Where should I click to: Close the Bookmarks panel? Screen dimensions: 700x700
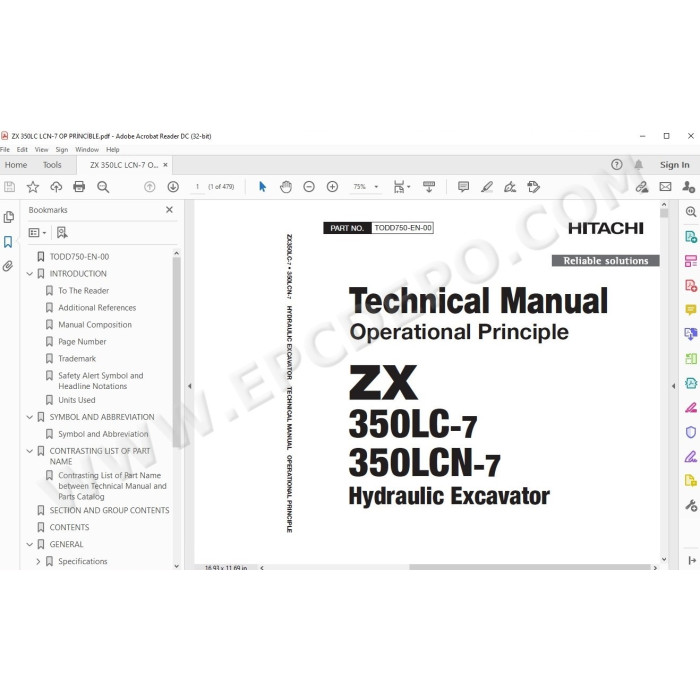[169, 209]
